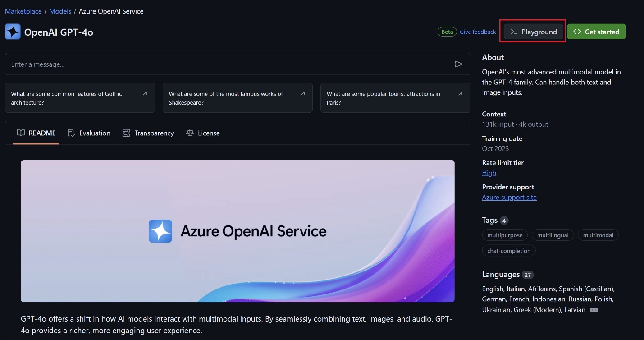Go to Marketplace breadcrumb link
644x340 pixels.
point(23,11)
